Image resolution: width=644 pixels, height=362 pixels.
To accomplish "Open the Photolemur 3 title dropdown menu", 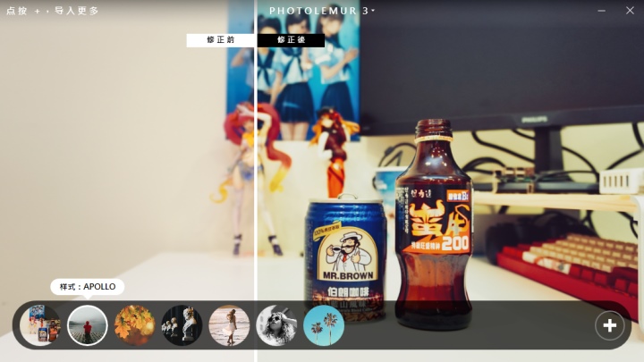I will [322, 11].
